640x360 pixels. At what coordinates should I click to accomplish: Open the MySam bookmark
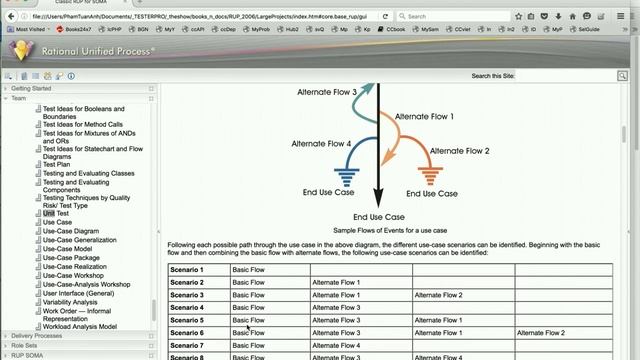point(426,29)
